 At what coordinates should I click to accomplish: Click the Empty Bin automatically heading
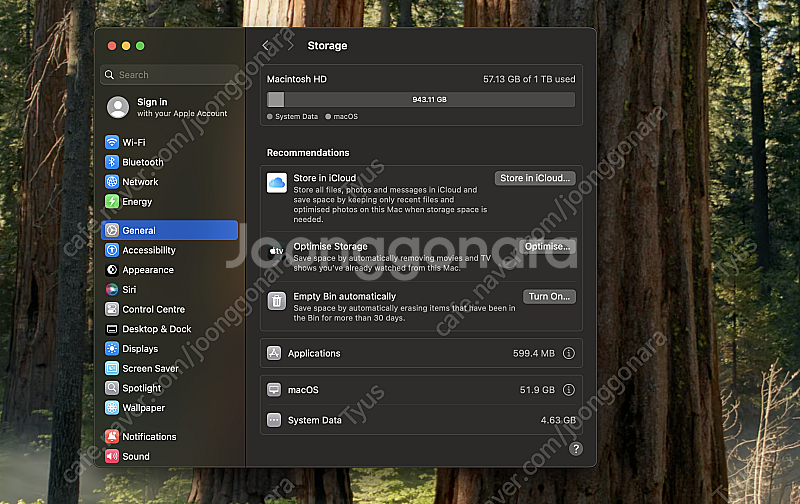tap(344, 296)
